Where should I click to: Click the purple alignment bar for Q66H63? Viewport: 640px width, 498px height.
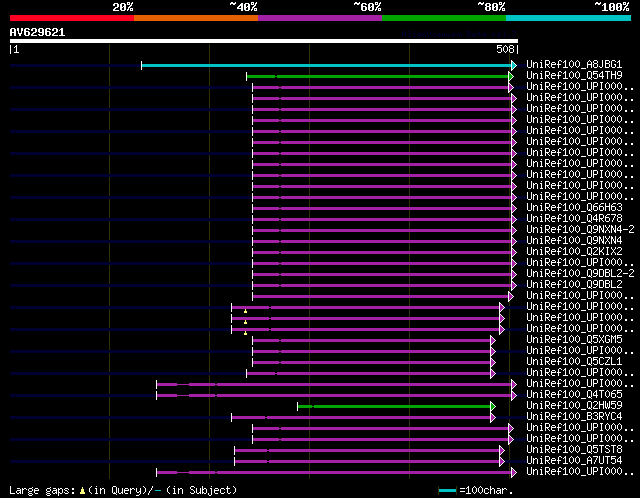point(382,209)
